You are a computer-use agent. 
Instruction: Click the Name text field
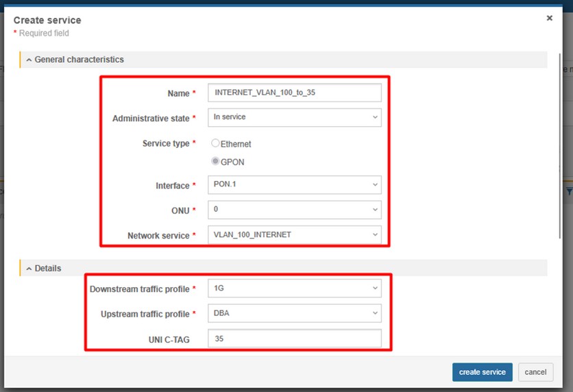(294, 93)
